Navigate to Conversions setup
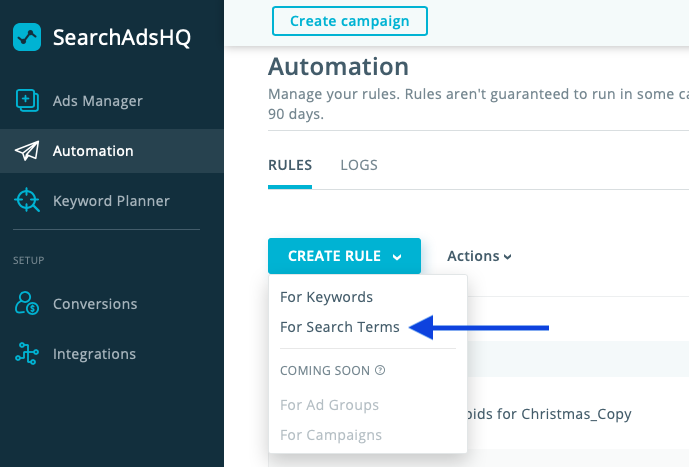Screen dimensions: 689x467 pyautogui.click(x=95, y=303)
